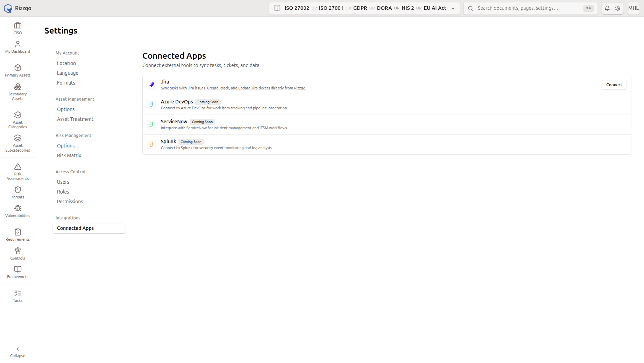Select the Azure DevOps row title
Viewport: 644px width, 363px height.
click(x=177, y=102)
